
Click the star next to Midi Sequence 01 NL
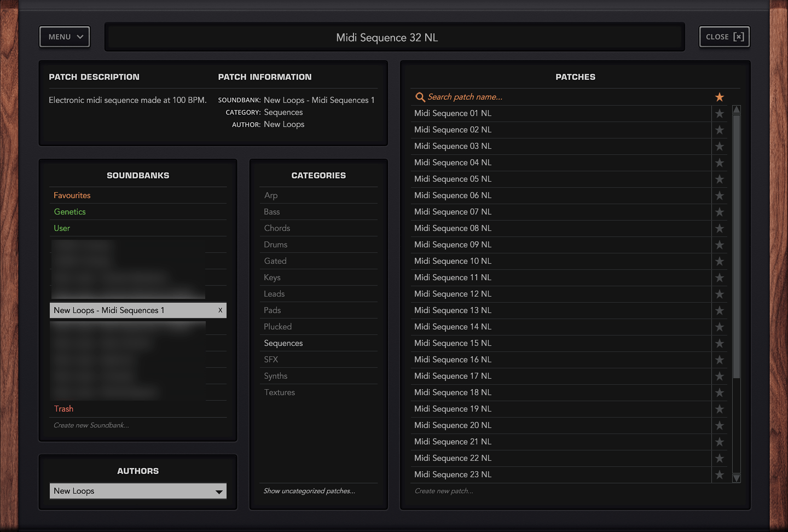(719, 113)
